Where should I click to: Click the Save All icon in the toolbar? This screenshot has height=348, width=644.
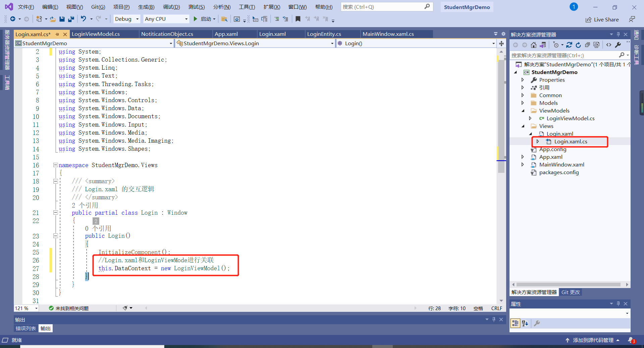(x=71, y=19)
